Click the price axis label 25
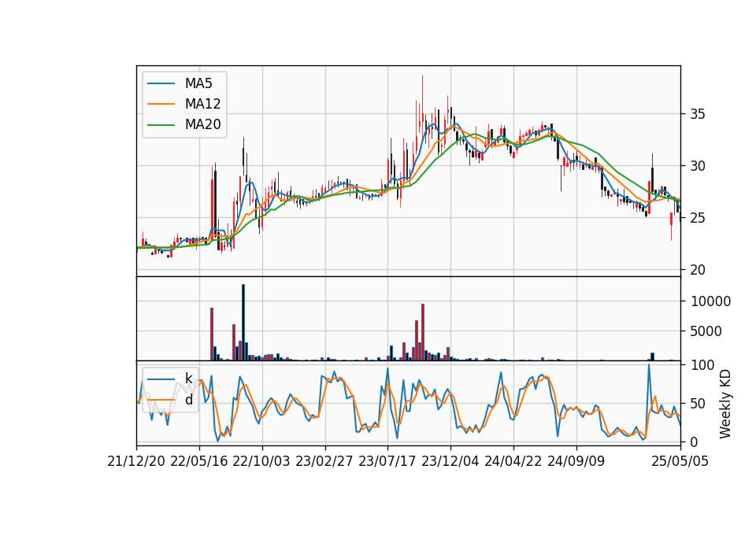The width and height of the screenshot is (756, 543). (698, 218)
